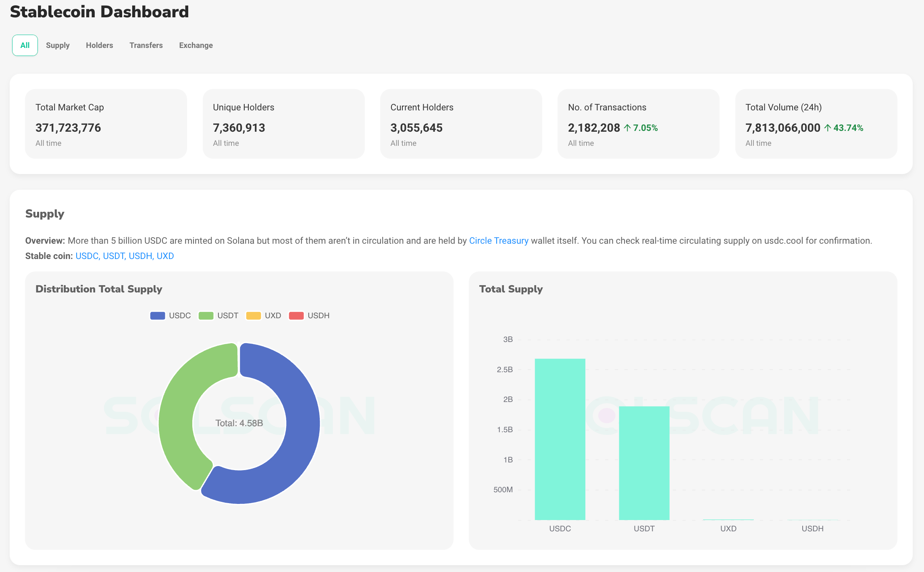Toggle the USDH legend color swatch
The image size is (924, 572).
click(x=296, y=315)
